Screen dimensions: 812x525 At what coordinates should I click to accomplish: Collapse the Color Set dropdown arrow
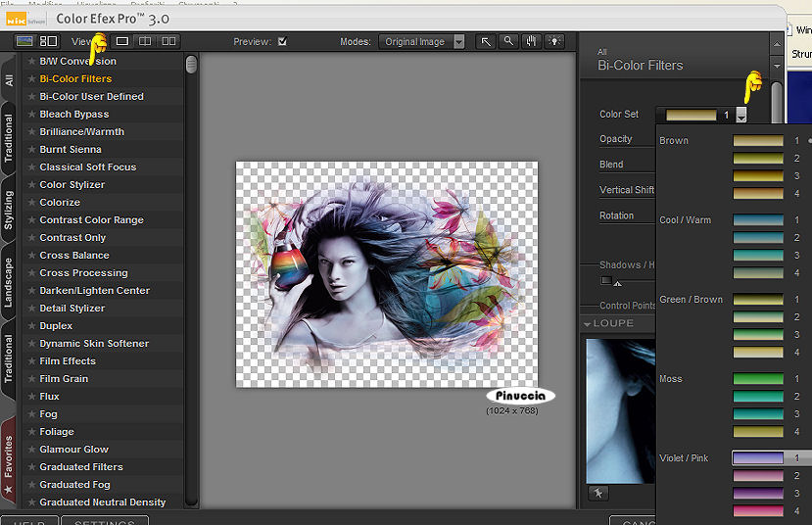coord(741,115)
